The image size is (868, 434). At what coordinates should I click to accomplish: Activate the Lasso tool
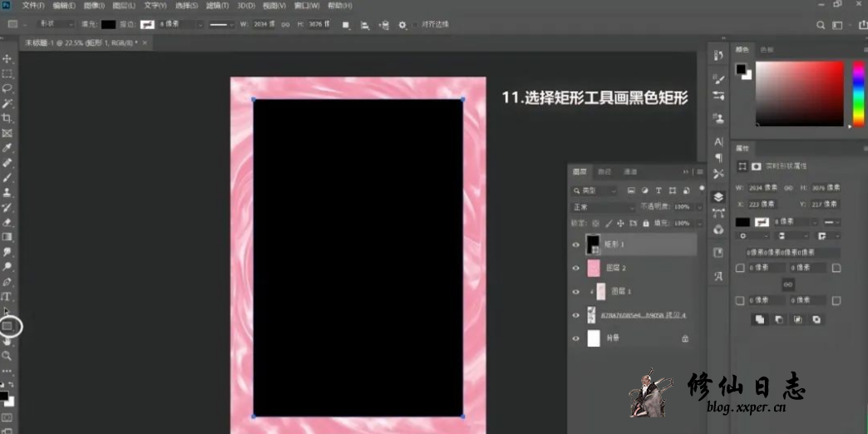pos(7,88)
